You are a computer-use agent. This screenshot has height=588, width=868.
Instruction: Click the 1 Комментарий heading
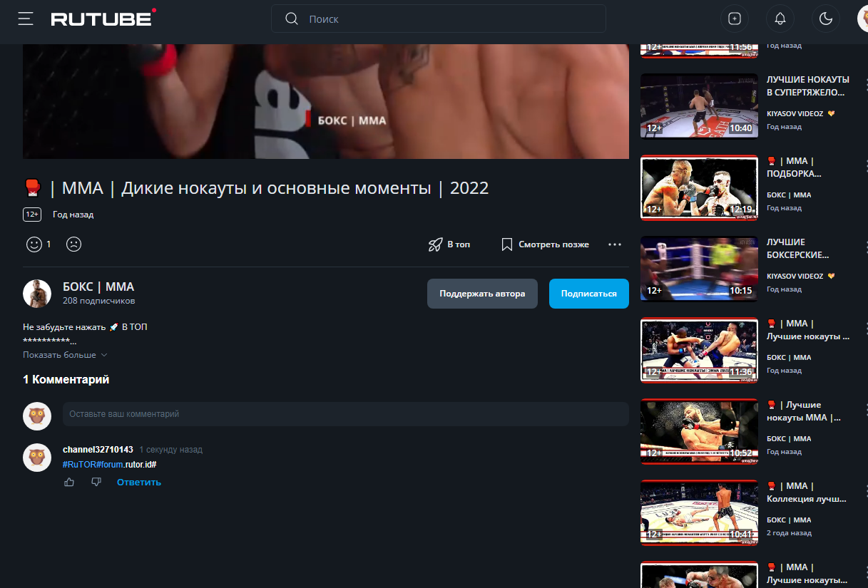point(66,380)
